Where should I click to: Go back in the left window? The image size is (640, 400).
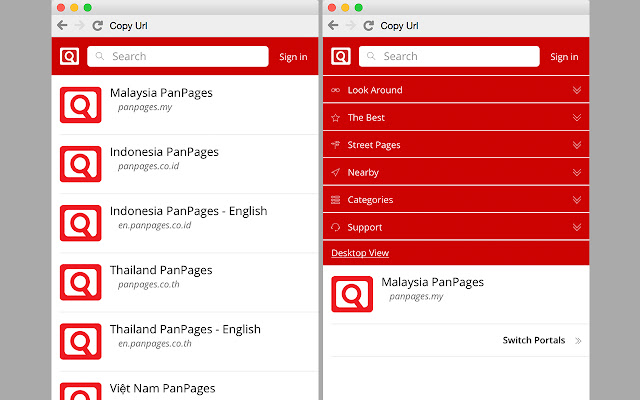point(62,25)
